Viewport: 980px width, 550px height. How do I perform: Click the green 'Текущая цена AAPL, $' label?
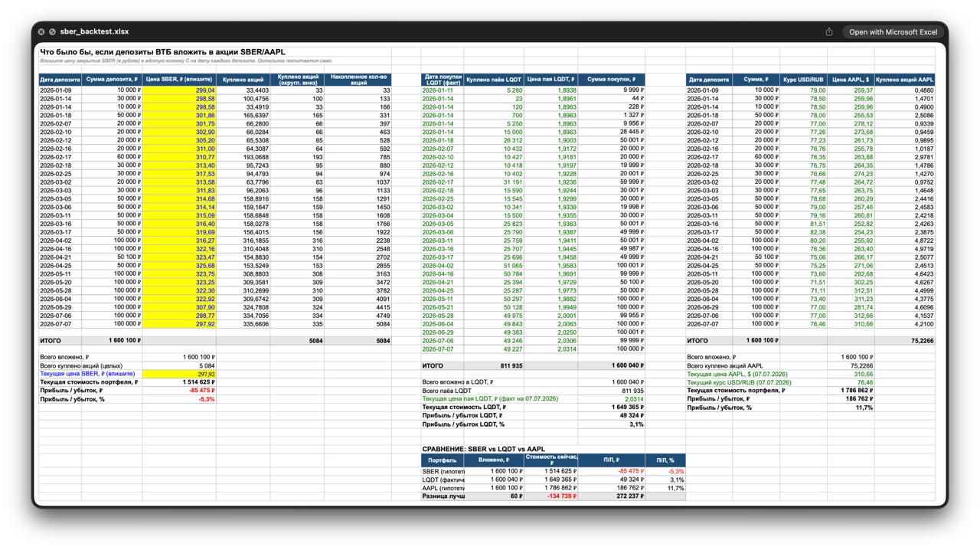[741, 374]
